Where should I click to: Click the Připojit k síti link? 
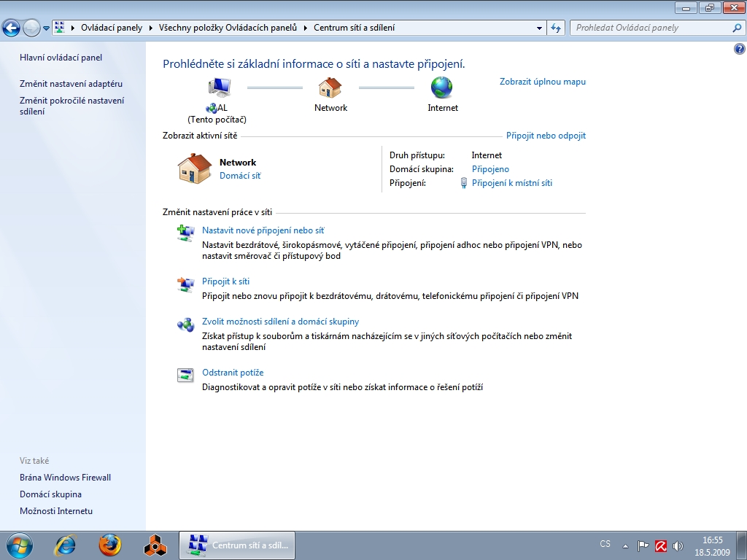[x=226, y=281]
